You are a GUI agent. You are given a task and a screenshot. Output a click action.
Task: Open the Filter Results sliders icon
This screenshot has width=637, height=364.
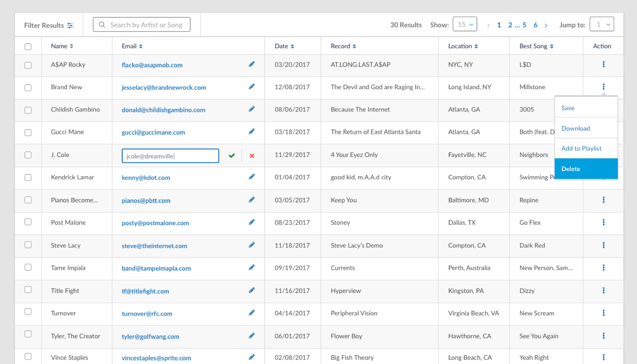(70, 25)
